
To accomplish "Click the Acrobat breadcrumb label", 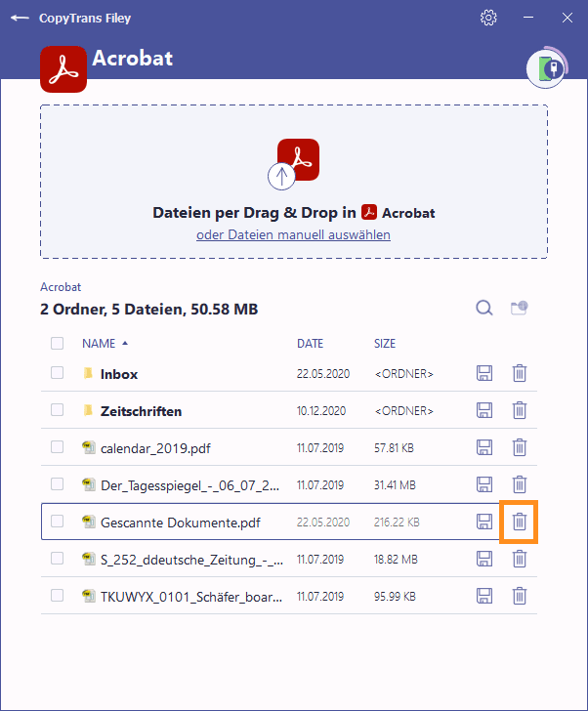I will tap(61, 287).
